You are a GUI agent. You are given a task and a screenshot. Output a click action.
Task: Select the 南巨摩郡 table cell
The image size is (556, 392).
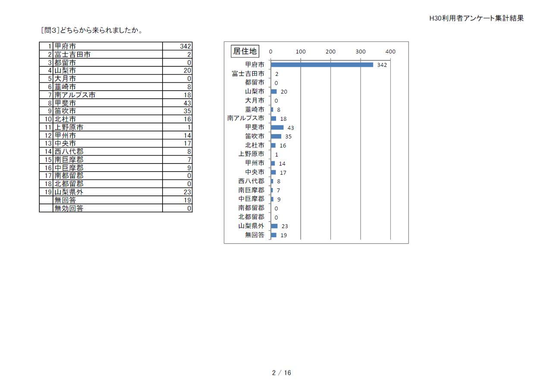[108, 160]
